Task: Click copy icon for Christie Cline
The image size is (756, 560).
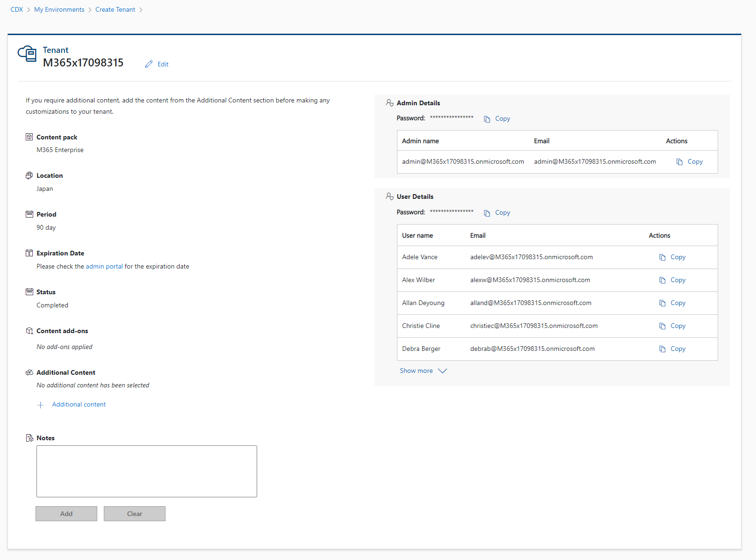Action: click(662, 326)
